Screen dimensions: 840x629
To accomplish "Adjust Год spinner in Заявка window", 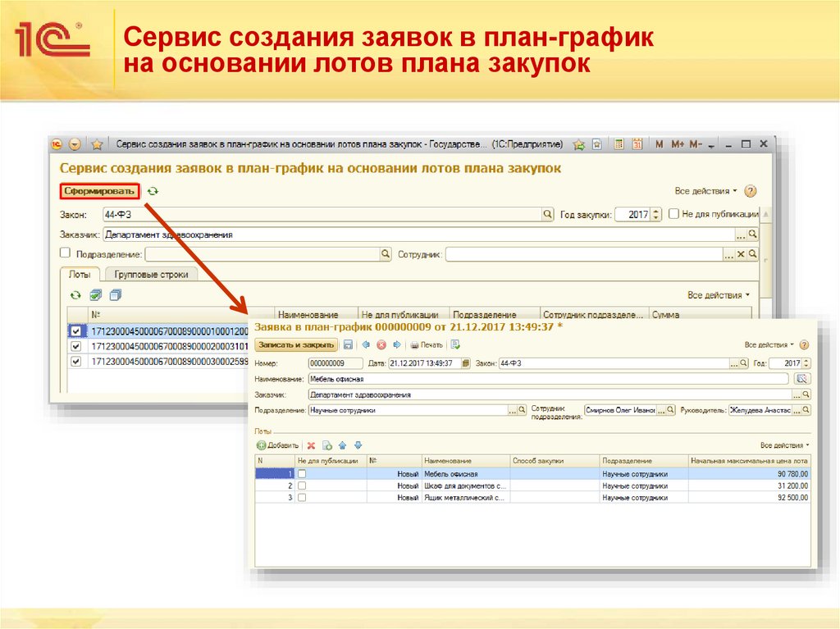I will [x=806, y=363].
